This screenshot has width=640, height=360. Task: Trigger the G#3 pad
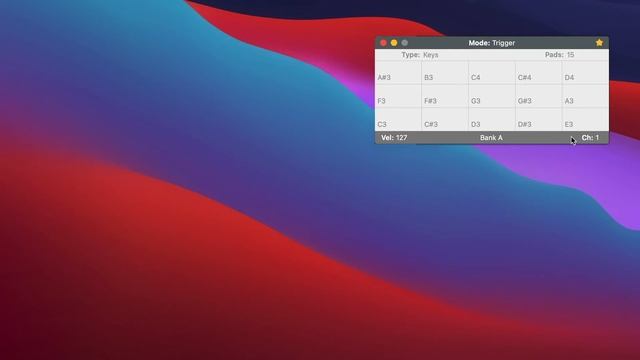coord(539,96)
